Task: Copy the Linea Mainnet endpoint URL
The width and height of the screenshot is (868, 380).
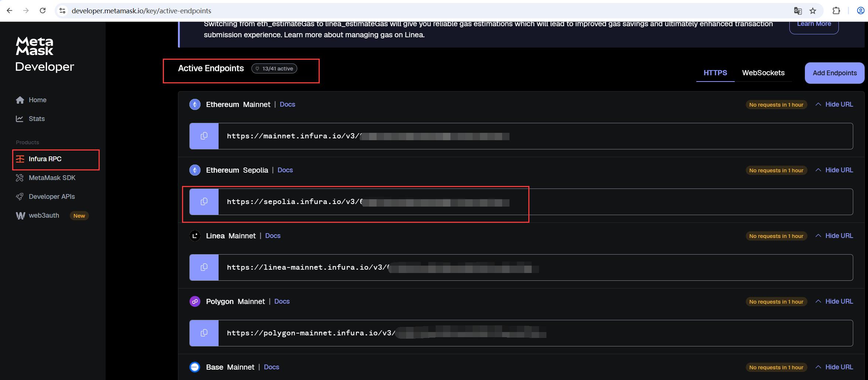Action: coord(204,267)
